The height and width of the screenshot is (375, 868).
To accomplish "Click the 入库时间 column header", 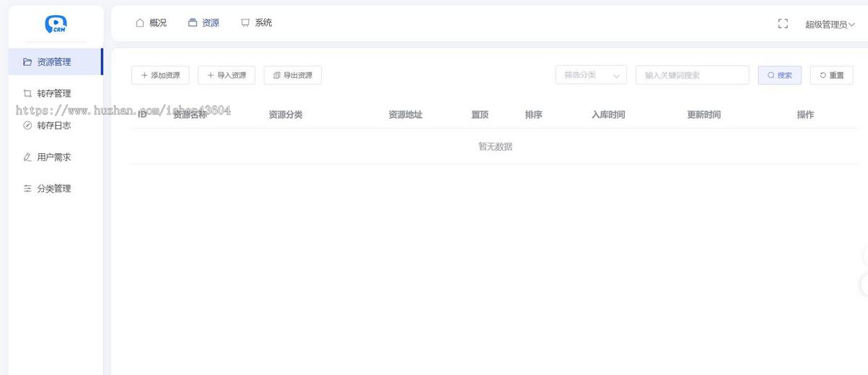I will [608, 115].
